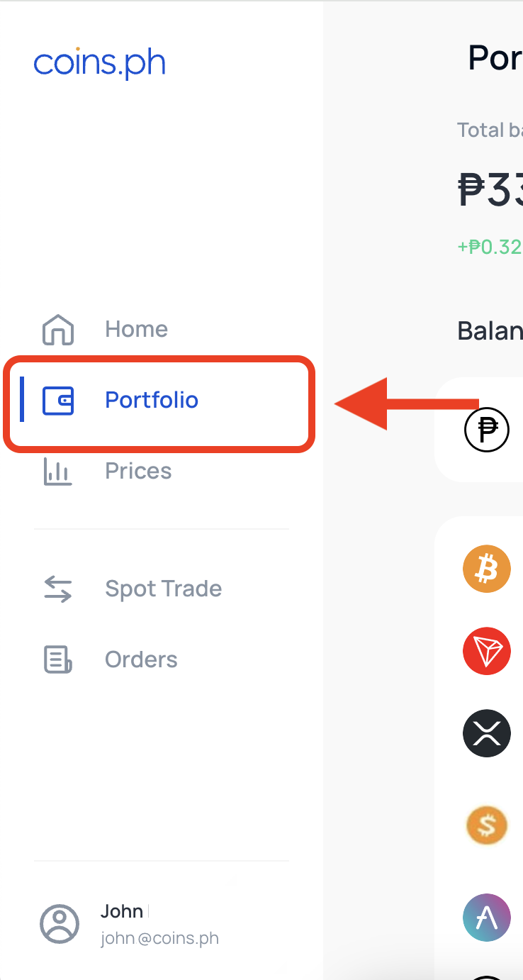Click the Spot Trade arrows icon

tap(58, 589)
